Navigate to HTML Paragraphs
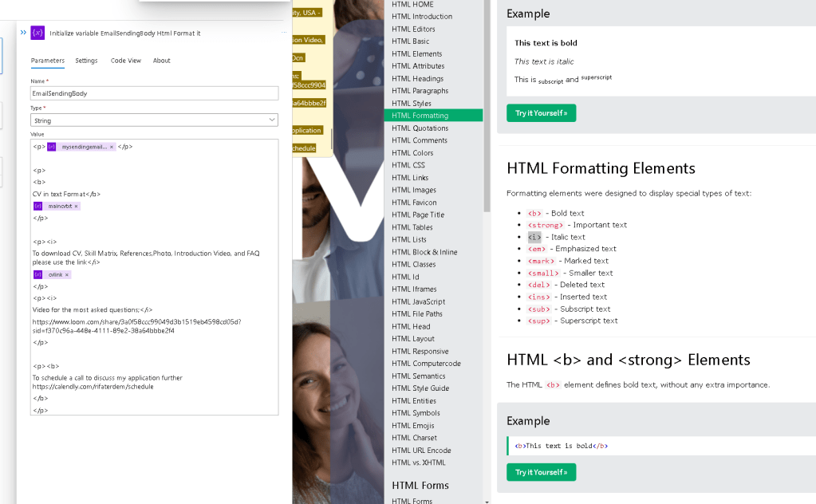Image resolution: width=816 pixels, height=504 pixels. [x=420, y=90]
